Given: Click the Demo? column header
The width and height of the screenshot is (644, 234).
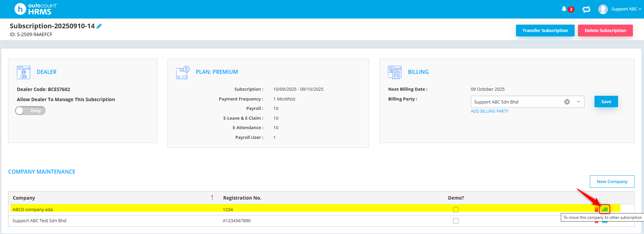Looking at the screenshot, I should 456,198.
